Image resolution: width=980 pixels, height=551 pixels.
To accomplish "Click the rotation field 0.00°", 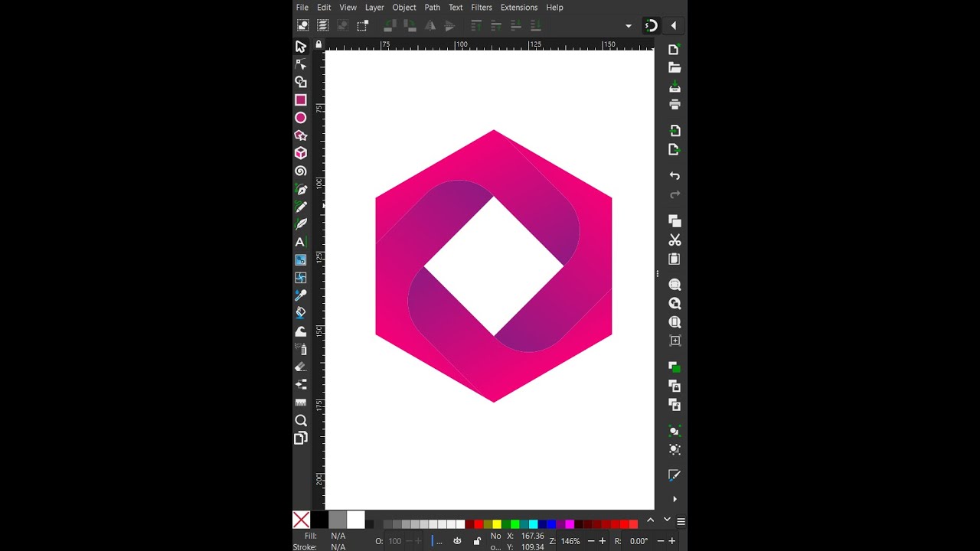I will (640, 541).
